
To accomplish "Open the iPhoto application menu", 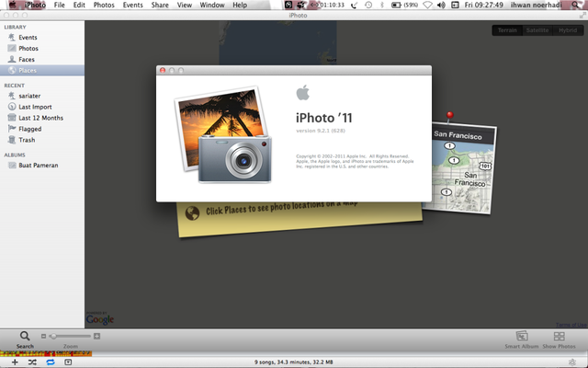I will (35, 5).
